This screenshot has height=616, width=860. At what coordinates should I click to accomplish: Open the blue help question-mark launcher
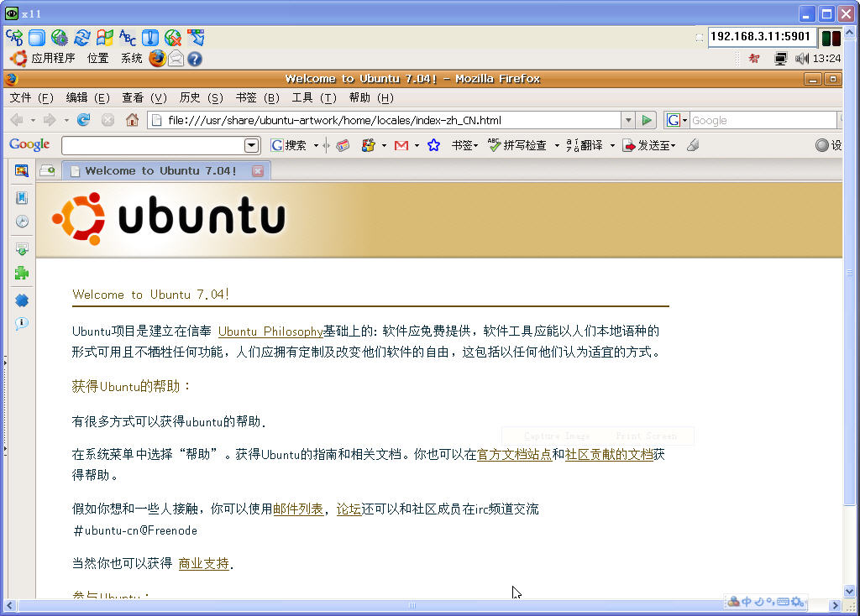coord(194,59)
